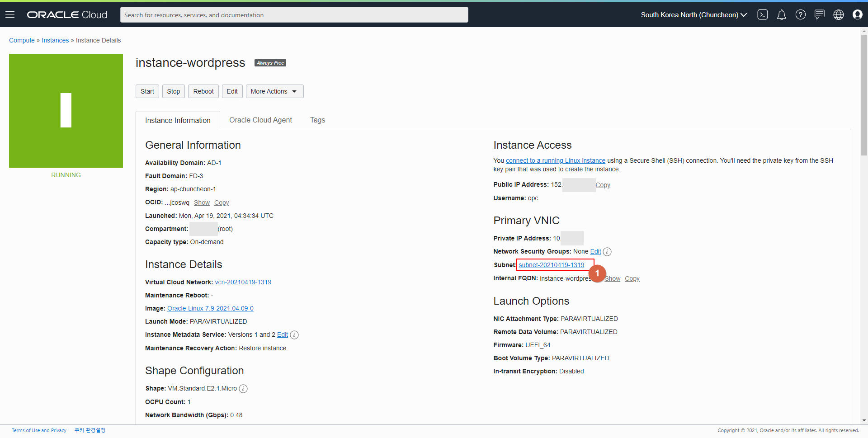This screenshot has height=438, width=868.
Task: Click the Start button
Action: pyautogui.click(x=147, y=91)
